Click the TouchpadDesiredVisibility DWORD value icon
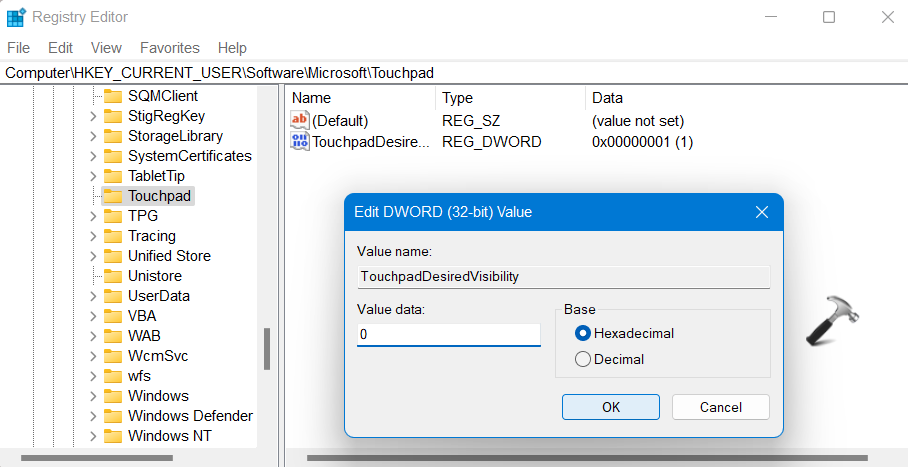 pyautogui.click(x=300, y=142)
